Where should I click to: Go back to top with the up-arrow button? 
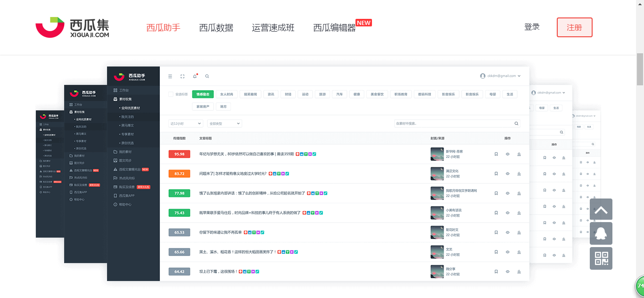pos(601,209)
